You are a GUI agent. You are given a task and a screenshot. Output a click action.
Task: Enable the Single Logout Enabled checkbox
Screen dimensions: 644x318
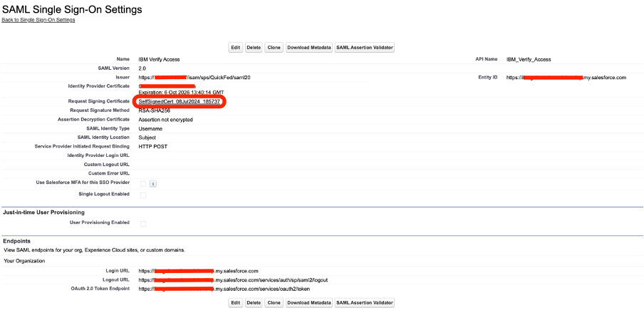[143, 195]
